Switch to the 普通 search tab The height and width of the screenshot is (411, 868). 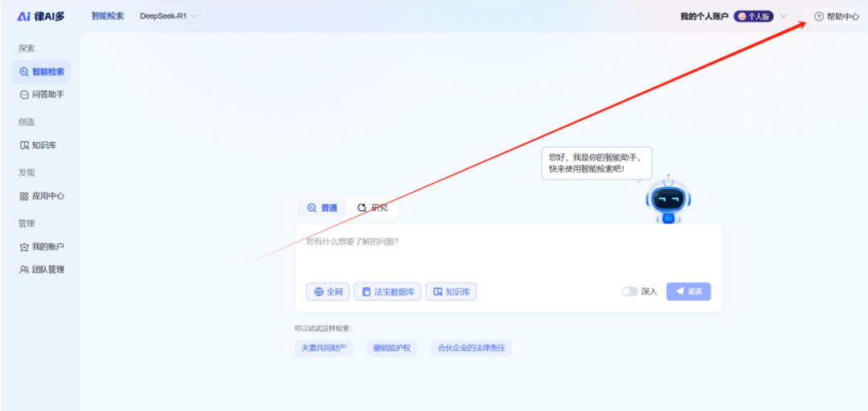322,208
